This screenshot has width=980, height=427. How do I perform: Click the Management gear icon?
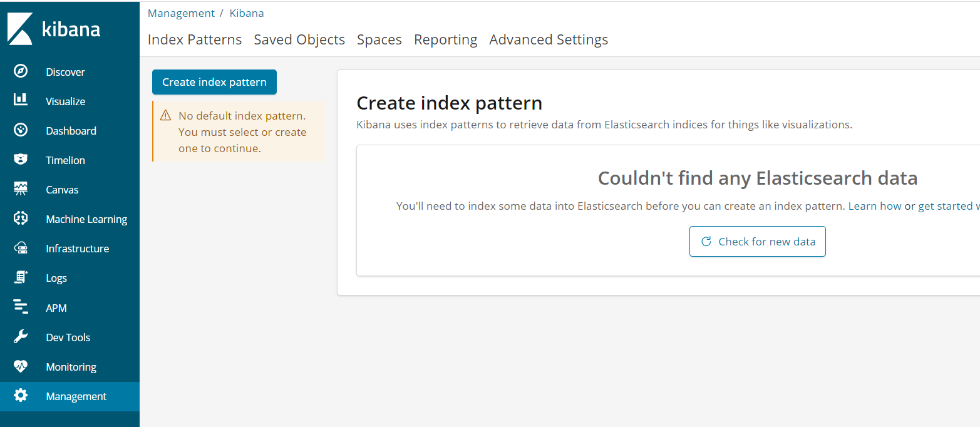pyautogui.click(x=21, y=396)
